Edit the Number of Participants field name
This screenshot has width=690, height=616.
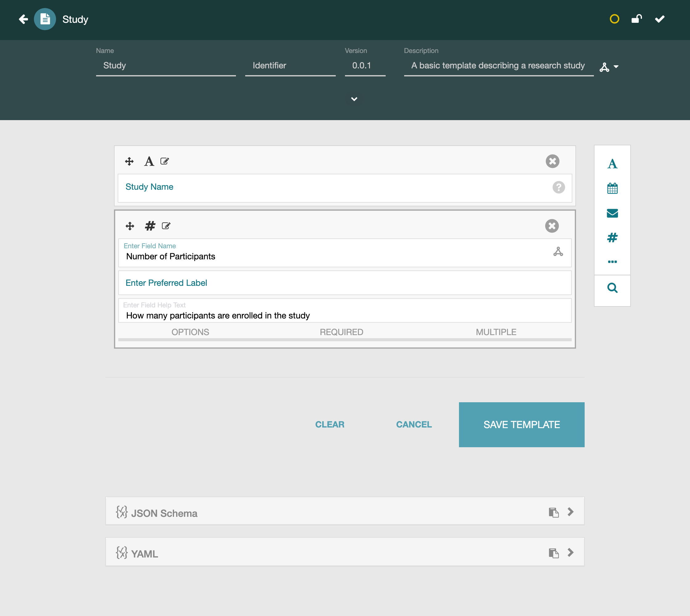coord(345,253)
